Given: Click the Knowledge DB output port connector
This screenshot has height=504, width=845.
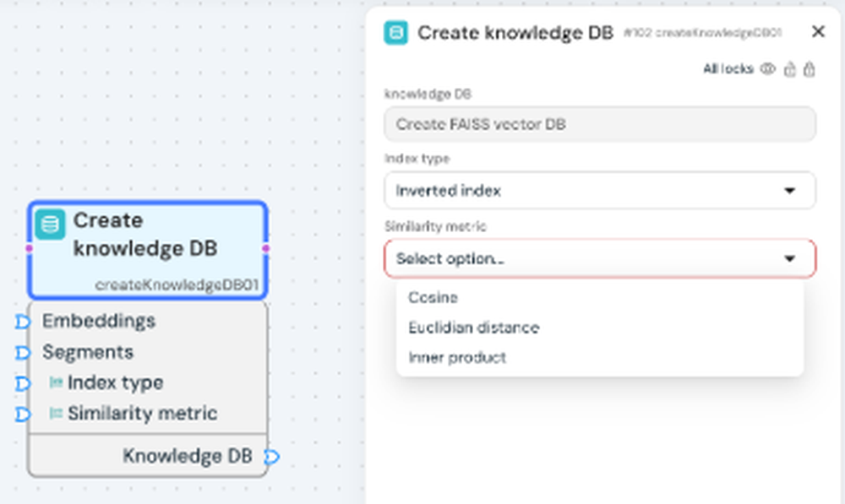Looking at the screenshot, I should [x=272, y=458].
